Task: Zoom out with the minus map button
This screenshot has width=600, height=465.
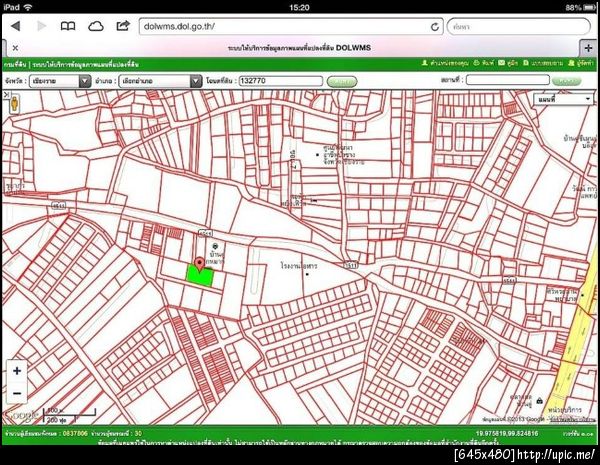Action: point(17,393)
